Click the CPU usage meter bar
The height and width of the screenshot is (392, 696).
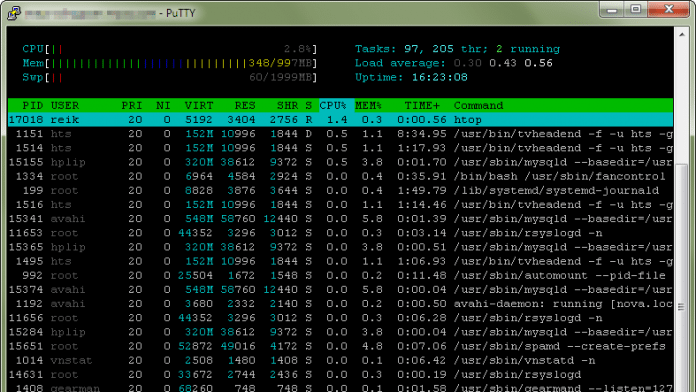pos(170,49)
